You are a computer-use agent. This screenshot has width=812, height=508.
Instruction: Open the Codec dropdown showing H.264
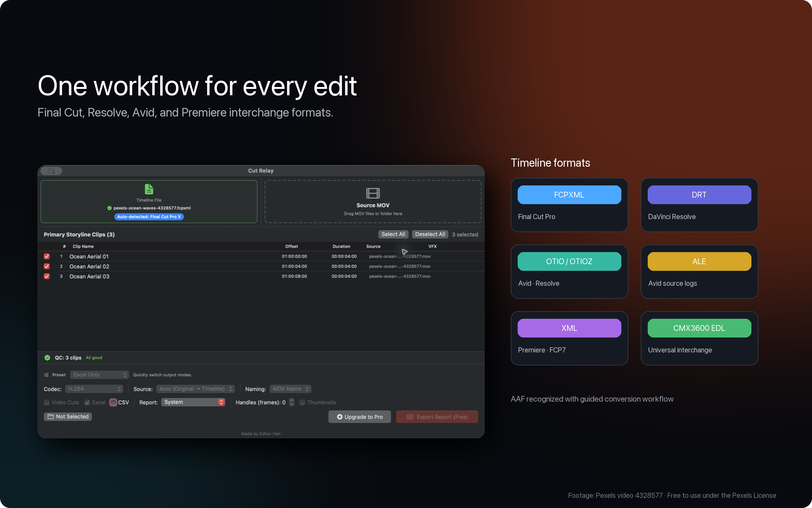click(x=94, y=389)
